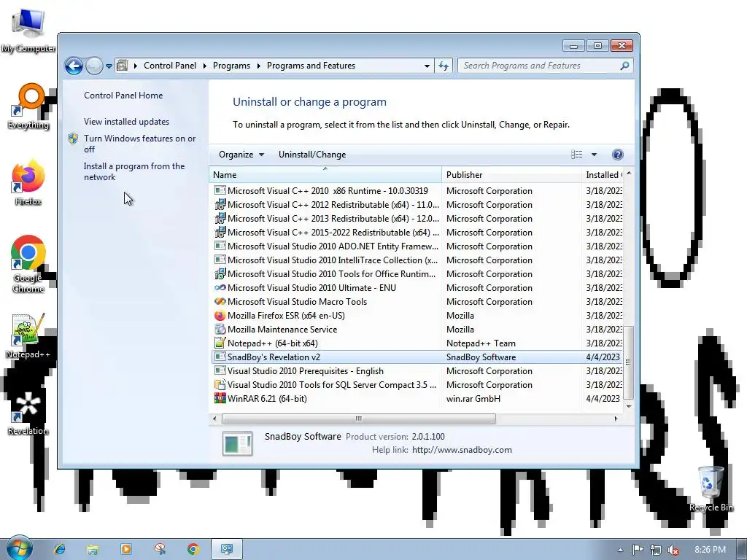Click the horizontal scrollbar right arrow
The width and height of the screenshot is (747, 560).
point(616,419)
